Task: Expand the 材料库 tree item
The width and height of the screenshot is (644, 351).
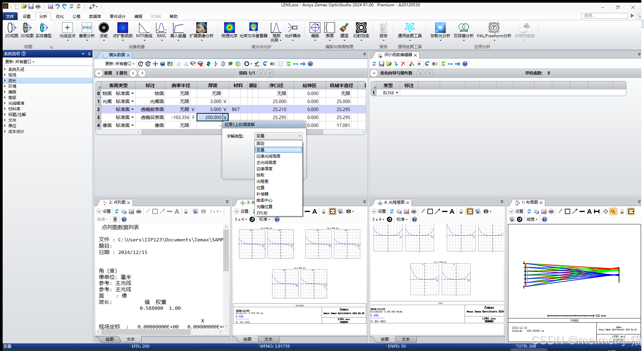Action: coord(5,109)
